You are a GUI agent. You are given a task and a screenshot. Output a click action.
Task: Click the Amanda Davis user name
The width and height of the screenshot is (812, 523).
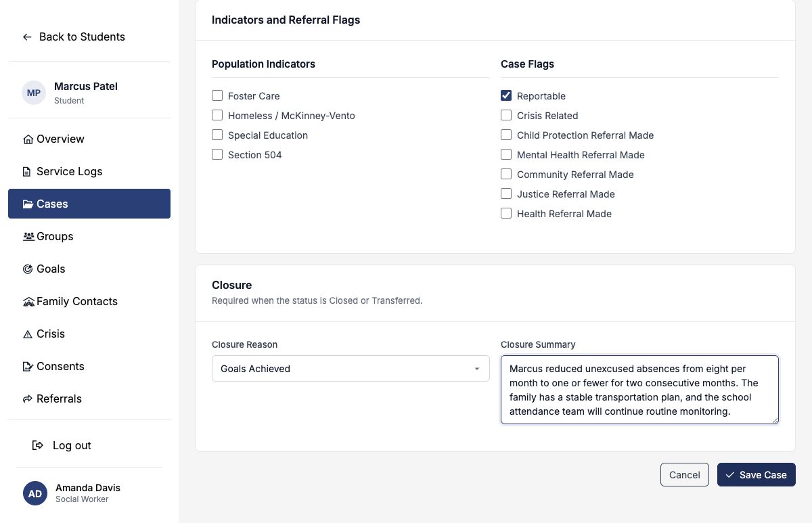pos(88,488)
